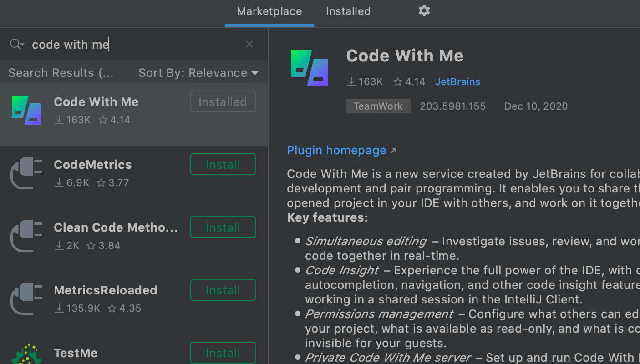Click the Clean Code Method plug icon

point(26,236)
